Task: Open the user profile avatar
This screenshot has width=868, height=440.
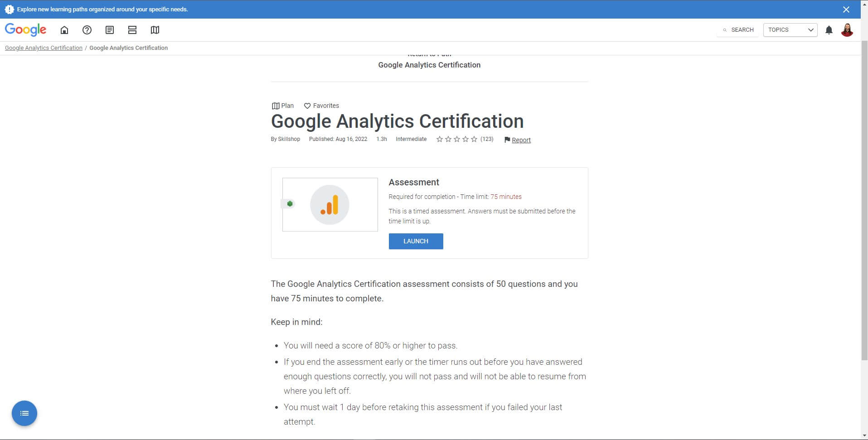Action: 847,30
